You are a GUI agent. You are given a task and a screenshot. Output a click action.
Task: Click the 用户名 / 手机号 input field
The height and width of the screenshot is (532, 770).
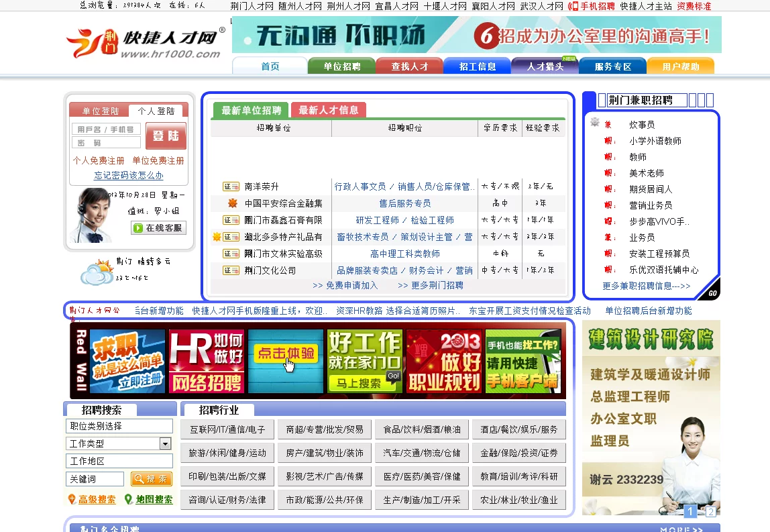pyautogui.click(x=106, y=129)
